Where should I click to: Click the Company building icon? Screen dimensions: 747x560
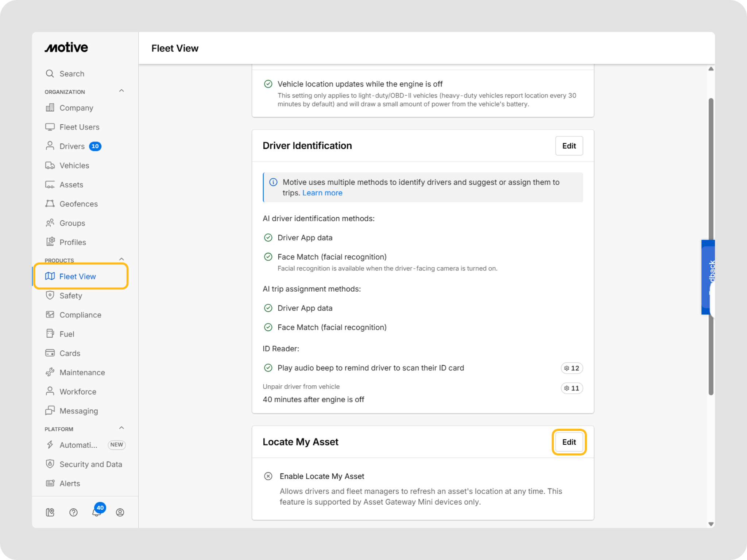[50, 108]
